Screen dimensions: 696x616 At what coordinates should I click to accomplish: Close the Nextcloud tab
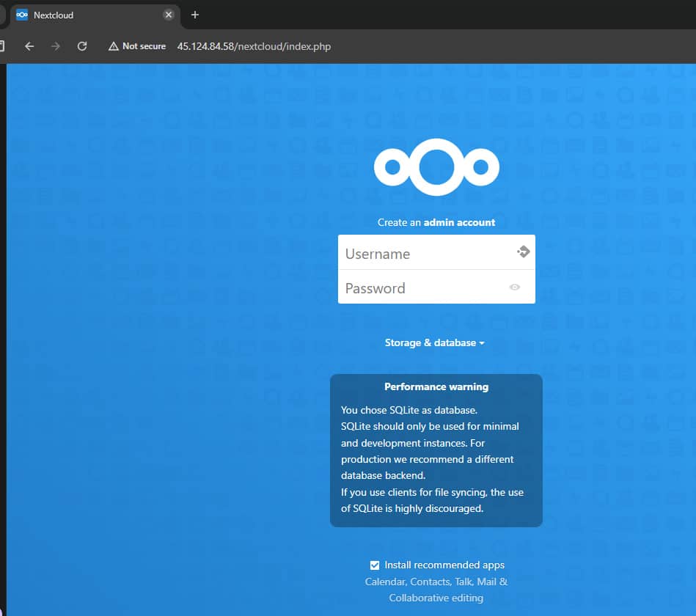pos(169,15)
